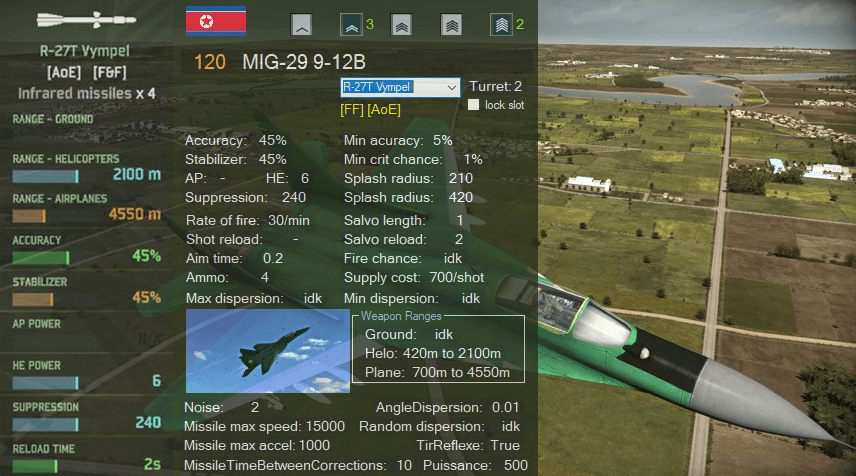Viewport: 856px width, 476px height.
Task: Click the green 3 beside the veterancy icon
Action: (x=370, y=25)
